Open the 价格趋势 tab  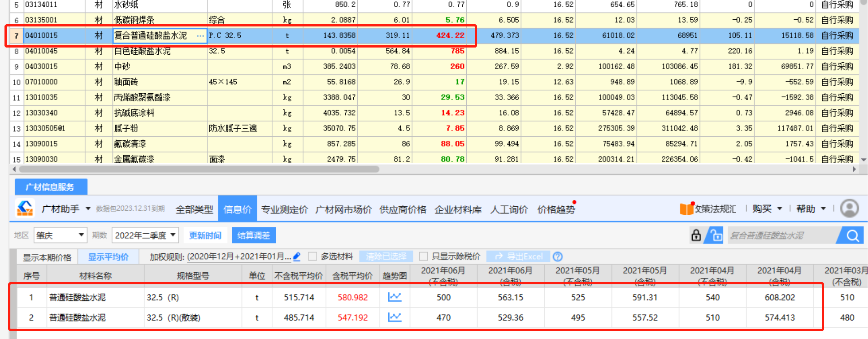(556, 209)
